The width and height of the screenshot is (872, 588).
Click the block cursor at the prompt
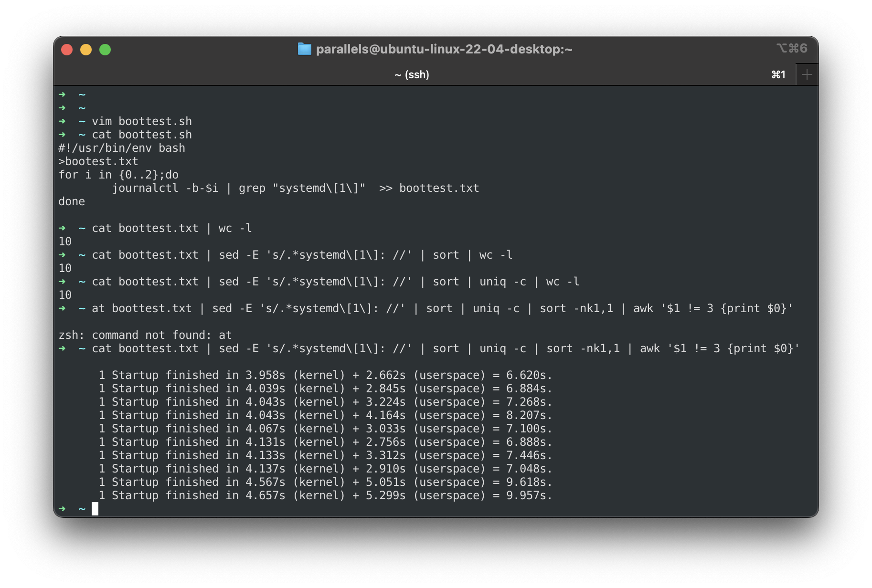[x=96, y=508]
